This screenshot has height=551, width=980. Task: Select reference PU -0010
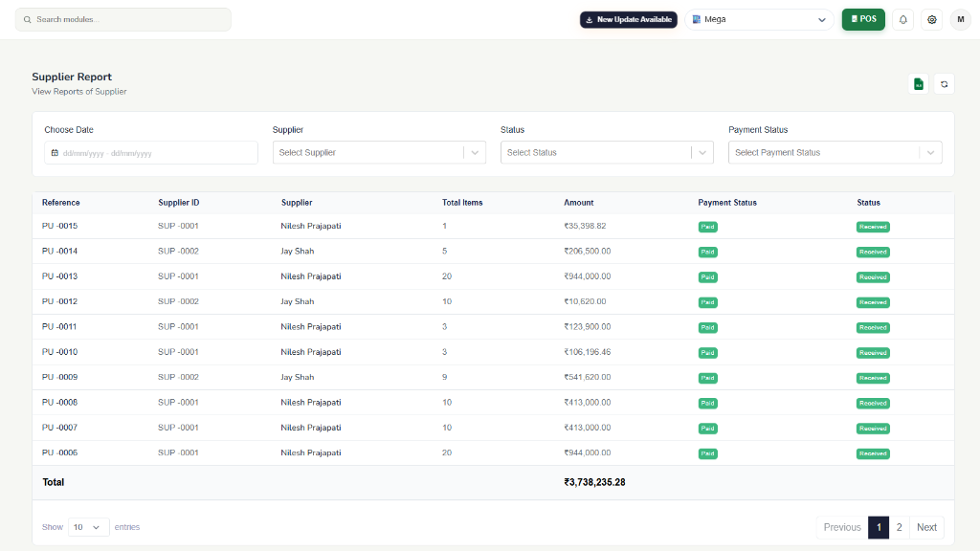click(x=59, y=352)
